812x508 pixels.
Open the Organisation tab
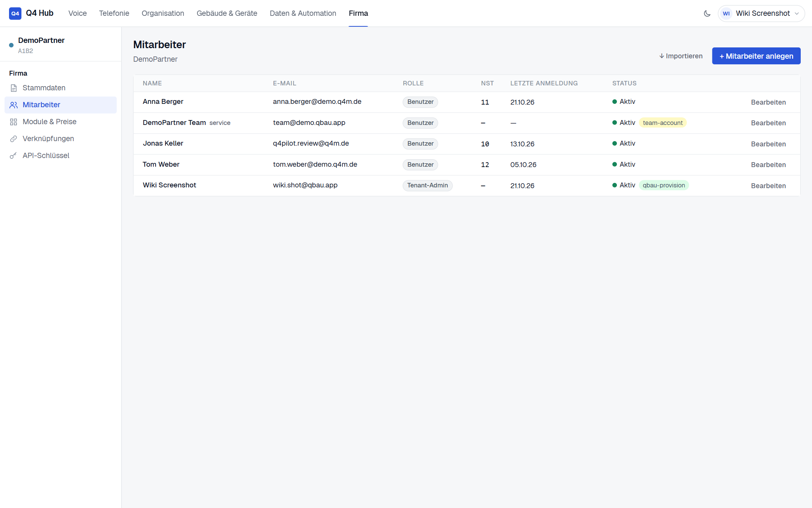[163, 13]
